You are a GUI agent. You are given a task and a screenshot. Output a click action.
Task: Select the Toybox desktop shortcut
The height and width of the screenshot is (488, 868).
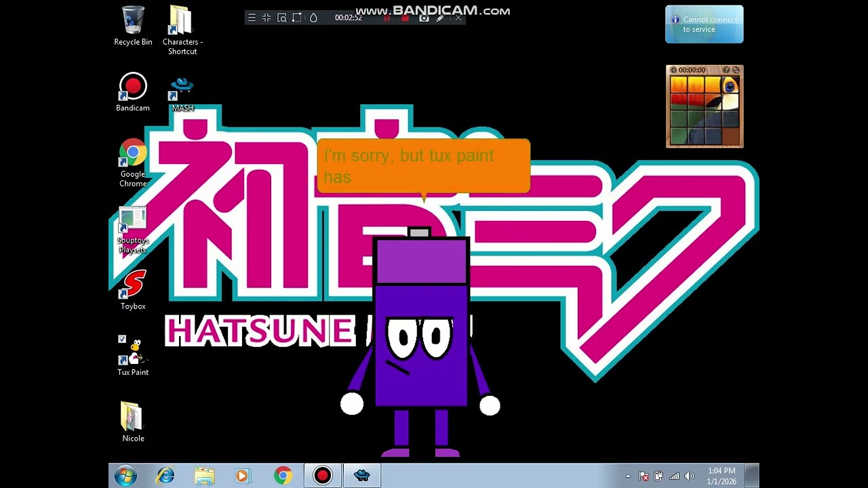click(x=133, y=290)
